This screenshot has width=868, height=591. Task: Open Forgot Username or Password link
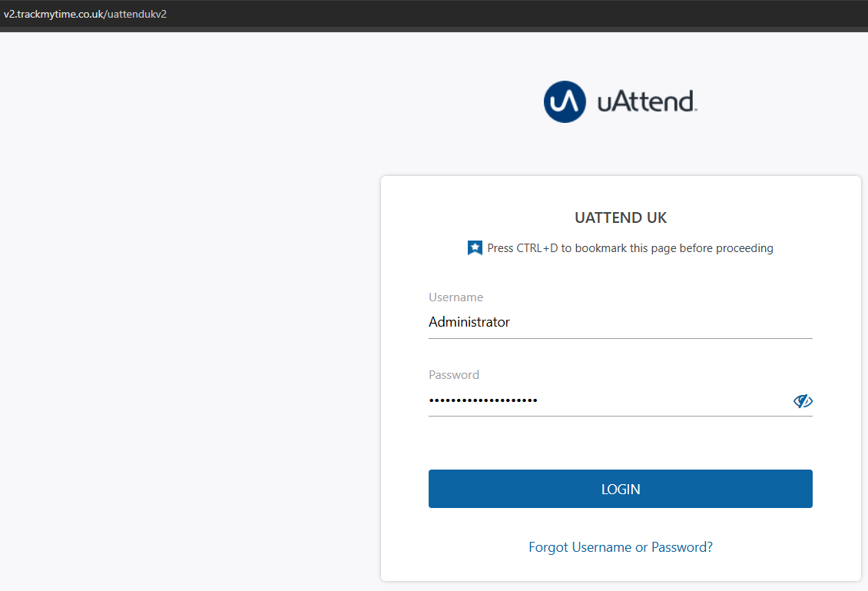click(x=620, y=546)
